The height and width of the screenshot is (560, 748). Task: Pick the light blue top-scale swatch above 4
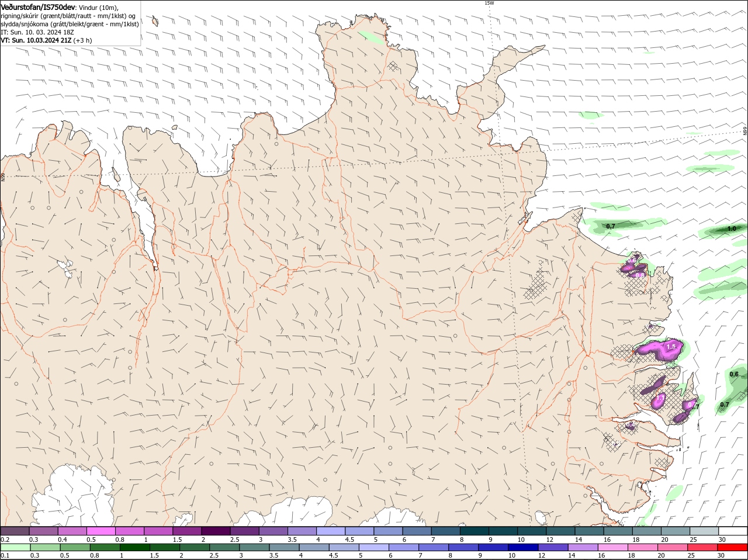331,531
